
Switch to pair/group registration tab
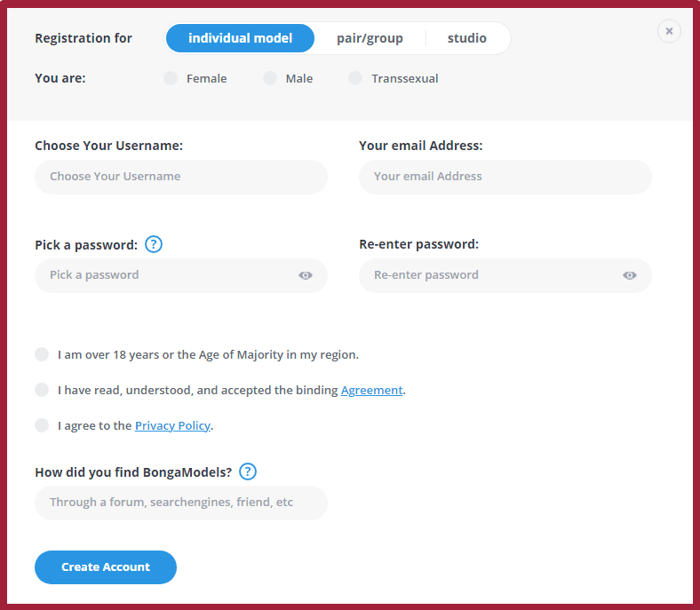tap(370, 38)
